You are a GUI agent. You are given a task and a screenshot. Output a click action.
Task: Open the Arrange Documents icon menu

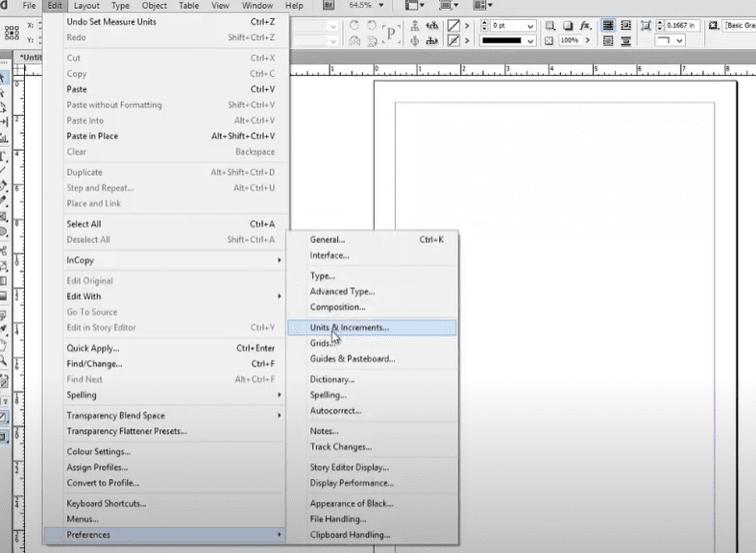point(482,6)
